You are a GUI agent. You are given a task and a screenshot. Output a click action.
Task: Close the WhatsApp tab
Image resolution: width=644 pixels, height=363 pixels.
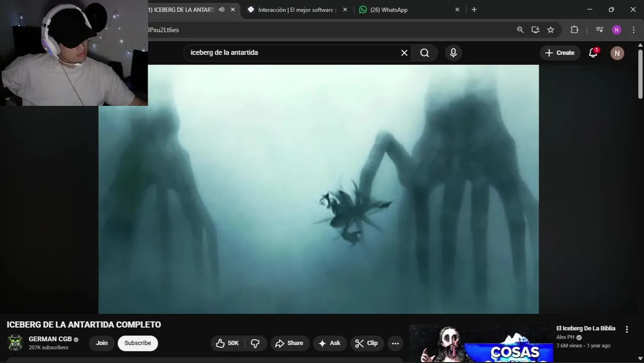(x=458, y=10)
